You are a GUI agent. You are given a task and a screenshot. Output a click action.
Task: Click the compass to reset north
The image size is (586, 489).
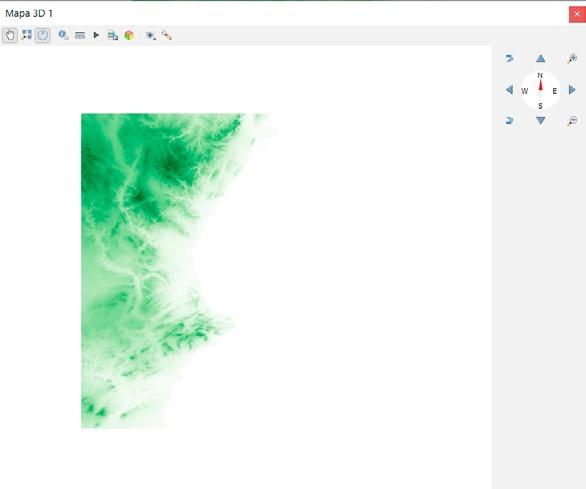[x=540, y=90]
